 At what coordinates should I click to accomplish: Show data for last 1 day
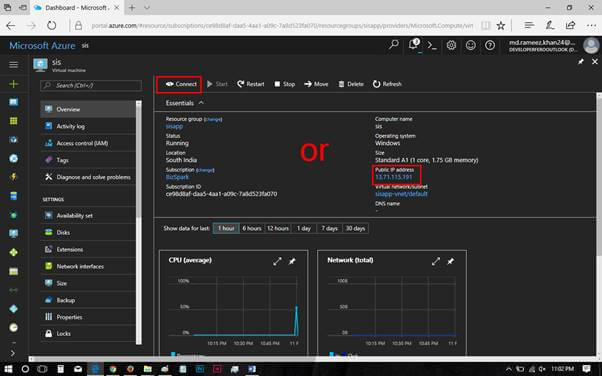coord(304,229)
